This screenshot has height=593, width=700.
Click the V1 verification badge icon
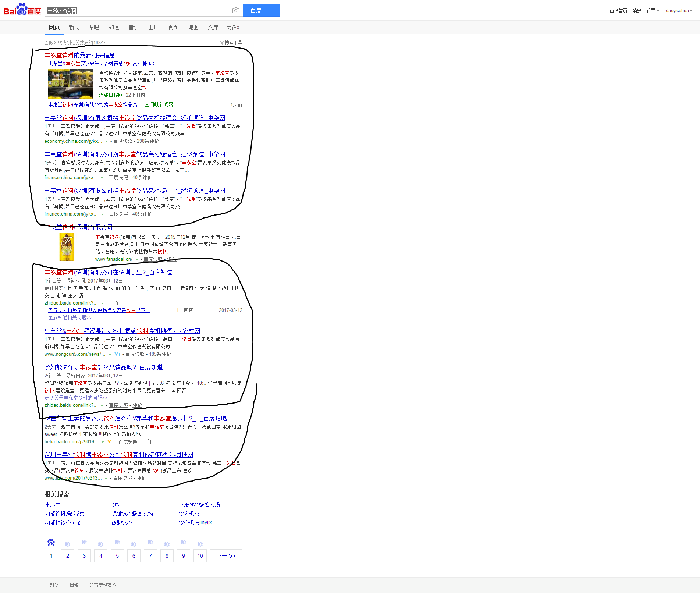pyautogui.click(x=117, y=354)
